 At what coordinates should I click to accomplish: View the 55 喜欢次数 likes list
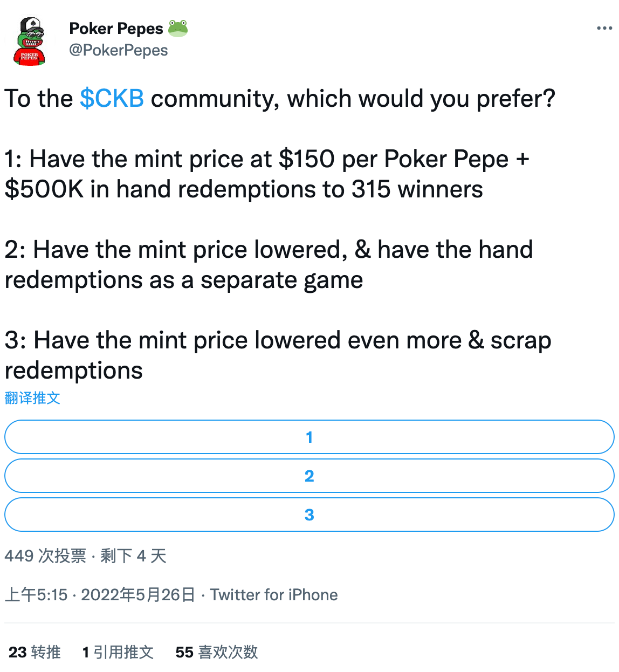point(217,652)
